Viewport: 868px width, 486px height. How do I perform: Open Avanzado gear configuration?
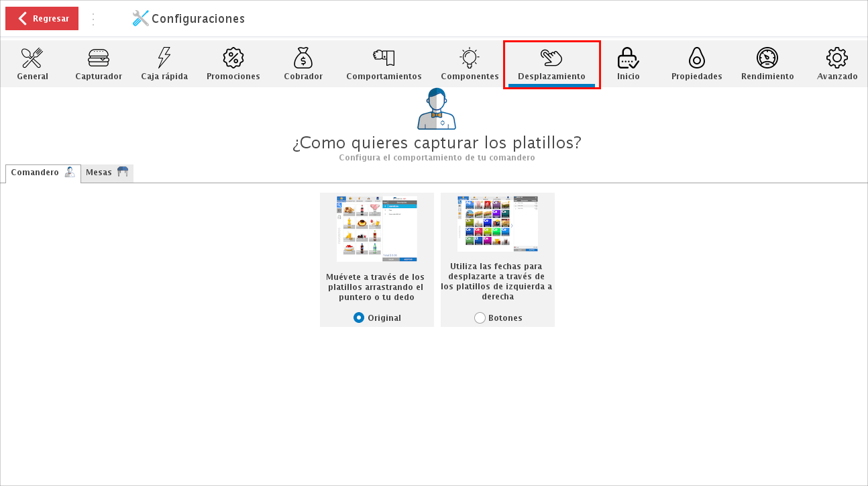[x=836, y=62]
